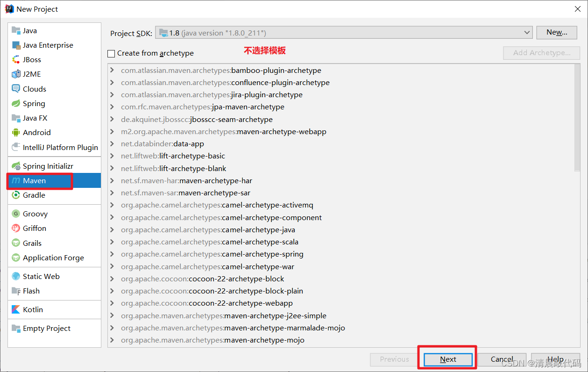Select camel-archetype-spring row
Viewport: 588px width, 372px height.
340,254
